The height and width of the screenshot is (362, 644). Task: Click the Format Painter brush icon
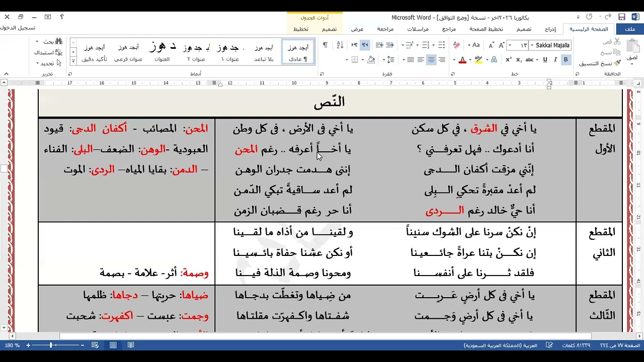[x=617, y=63]
